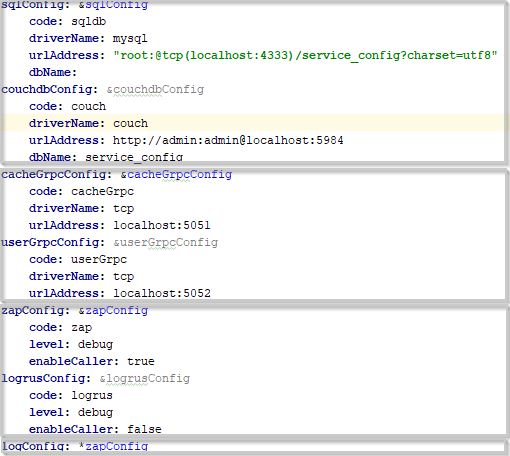This screenshot has width=510, height=456.
Task: Click the http://admin:admin@localhost:5984 URL
Action: coord(228,140)
